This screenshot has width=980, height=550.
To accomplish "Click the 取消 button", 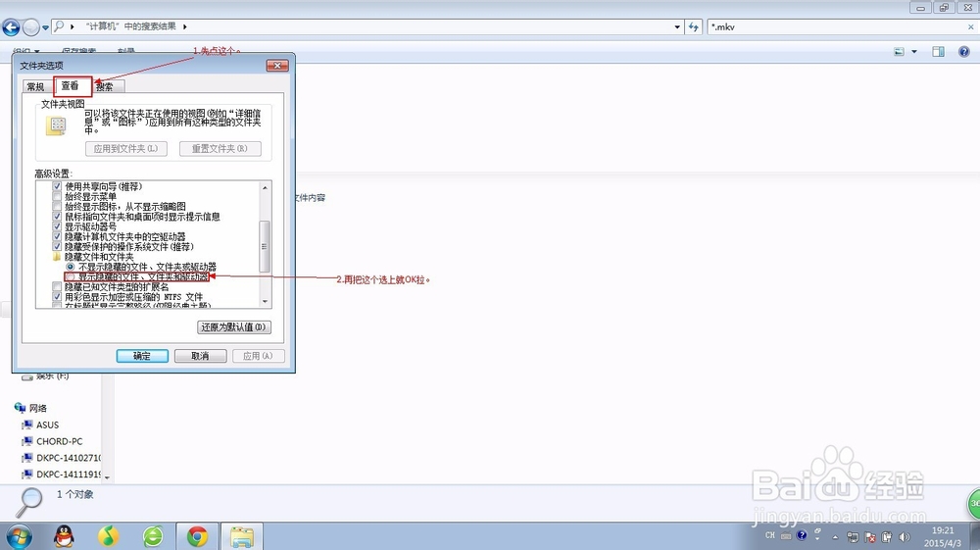I will pos(200,356).
